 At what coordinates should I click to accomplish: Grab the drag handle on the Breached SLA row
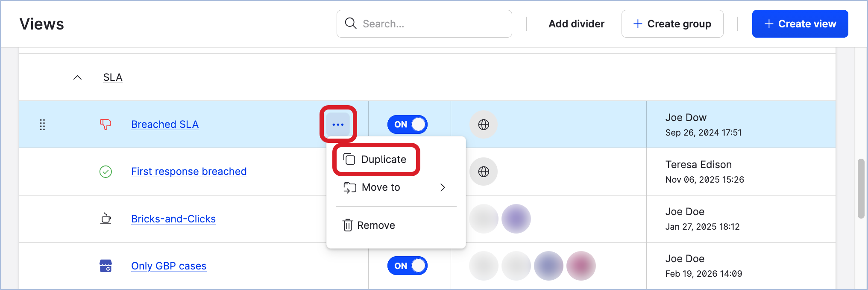click(x=42, y=124)
